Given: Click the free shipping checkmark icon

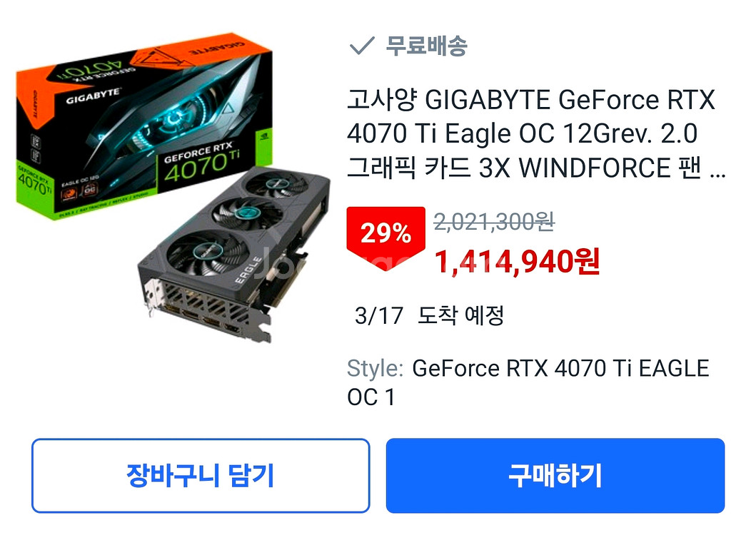Looking at the screenshot, I should (362, 46).
